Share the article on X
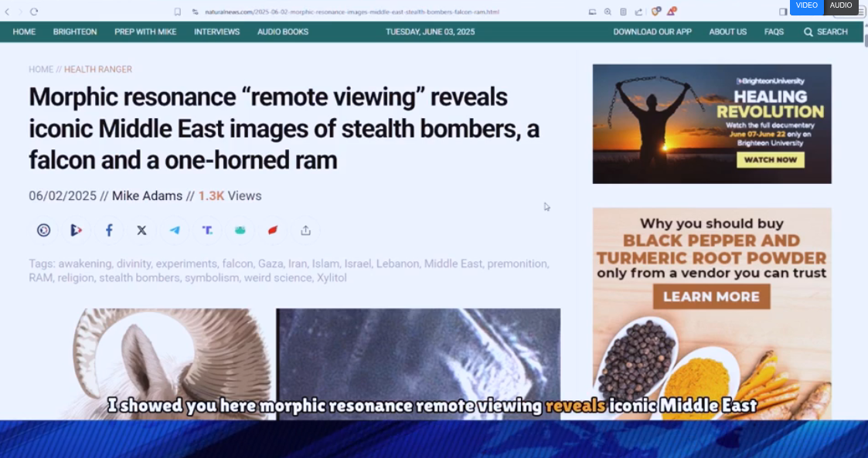Screen dimensions: 868x458 (141, 230)
